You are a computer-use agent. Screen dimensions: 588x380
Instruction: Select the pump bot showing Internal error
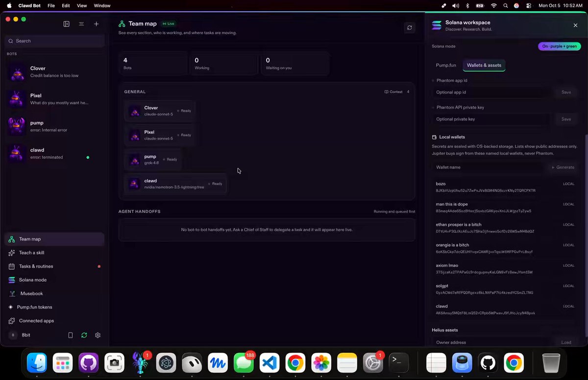click(54, 126)
